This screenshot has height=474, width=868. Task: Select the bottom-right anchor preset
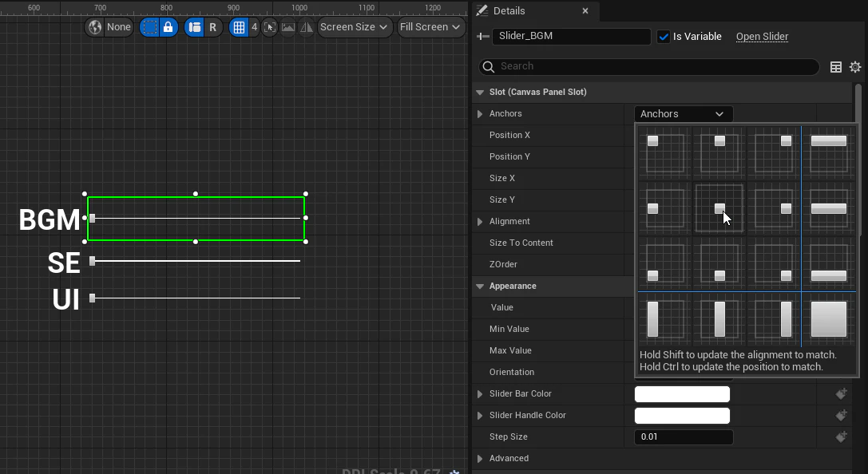773,263
